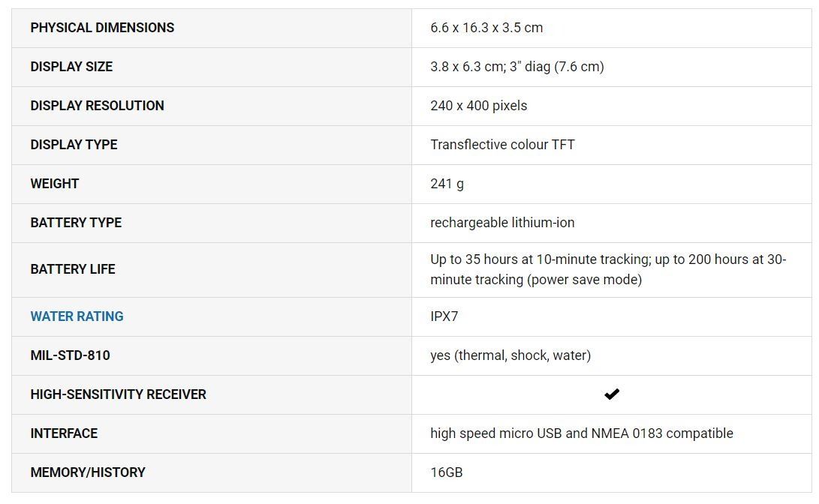Image resolution: width=819 pixels, height=504 pixels.
Task: Click the MIL-STD-810 row label
Action: (x=70, y=355)
